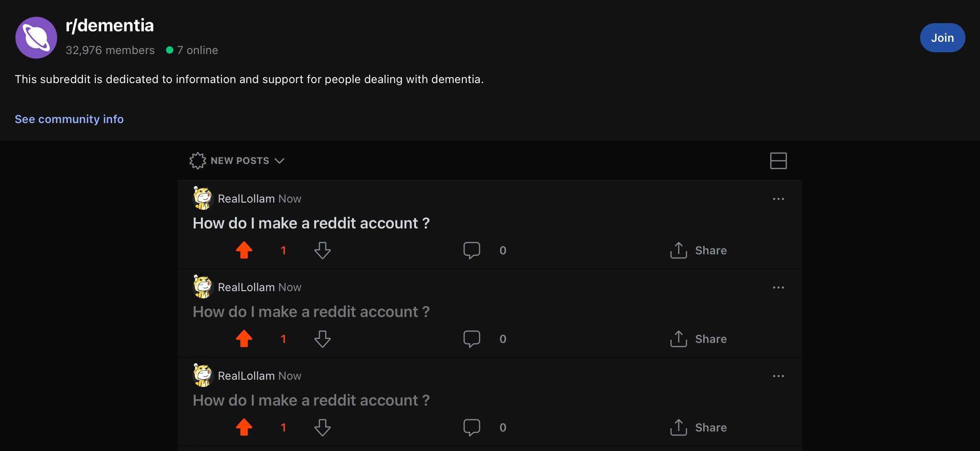Open the overflow menu on the first post
The image size is (980, 451).
click(x=779, y=198)
